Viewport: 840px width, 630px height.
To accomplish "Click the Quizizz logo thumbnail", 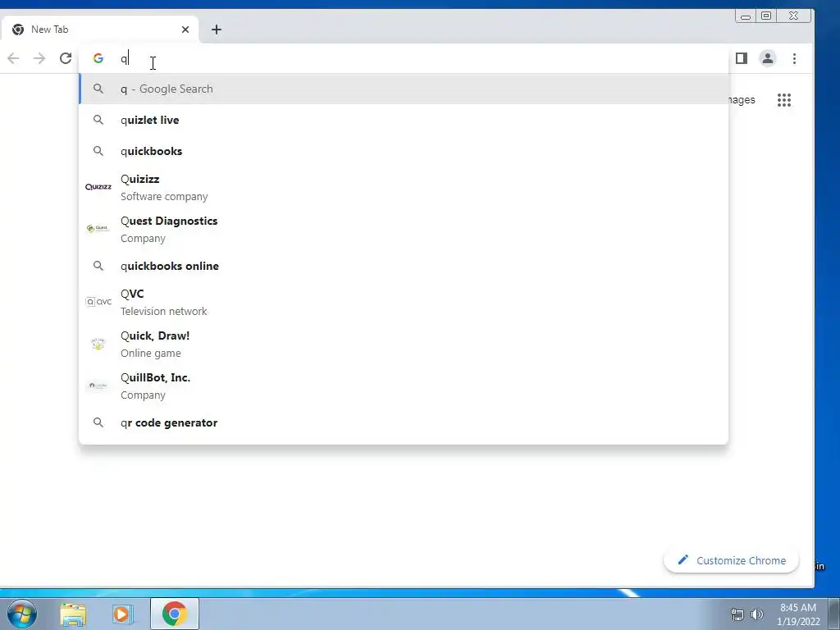I will coord(98,187).
